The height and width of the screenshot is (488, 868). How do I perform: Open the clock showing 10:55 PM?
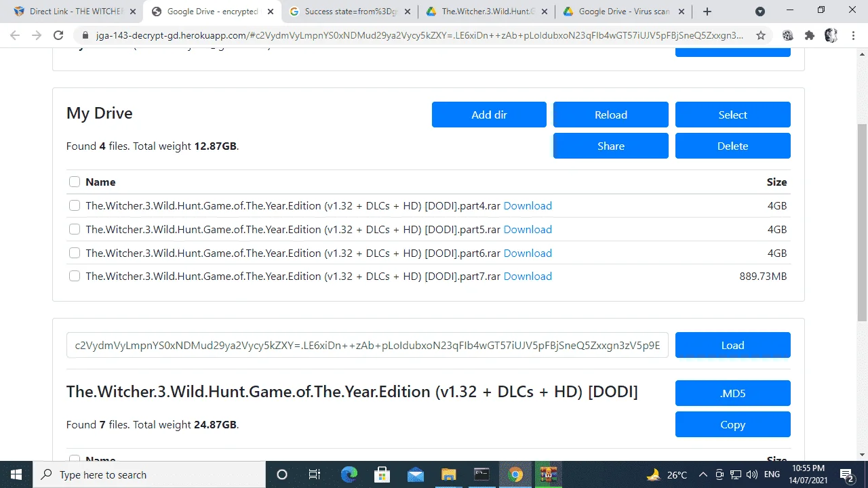[x=808, y=474]
